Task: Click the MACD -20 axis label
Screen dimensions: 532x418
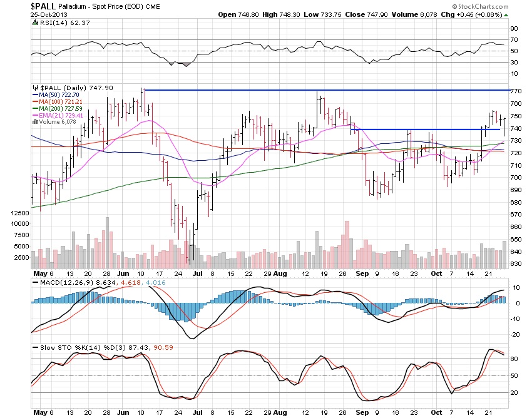Action: pos(515,335)
